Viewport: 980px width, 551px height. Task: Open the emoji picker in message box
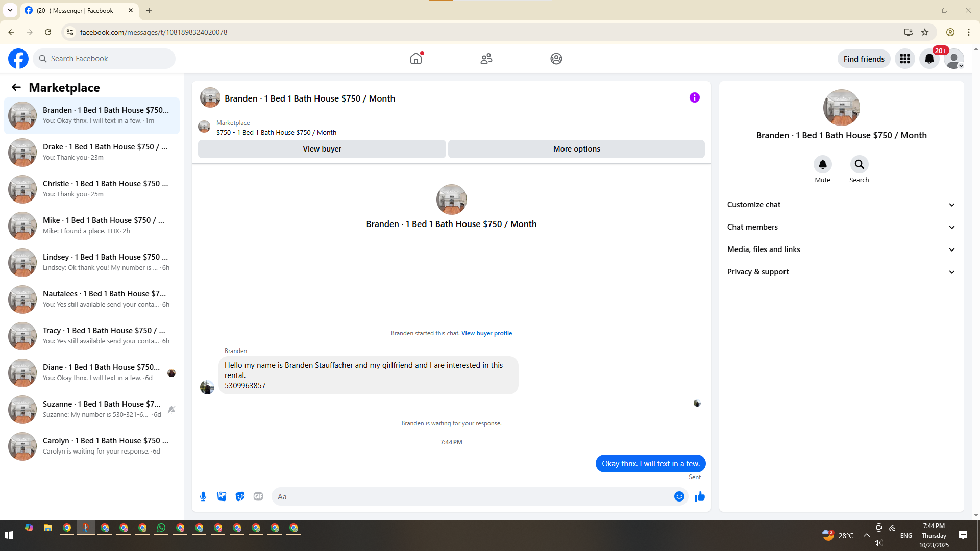(x=679, y=496)
